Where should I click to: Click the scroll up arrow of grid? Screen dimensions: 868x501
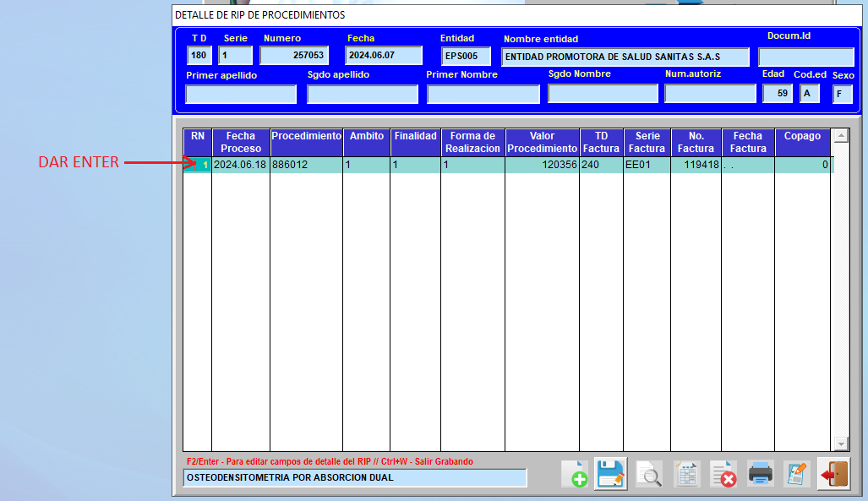[x=842, y=136]
